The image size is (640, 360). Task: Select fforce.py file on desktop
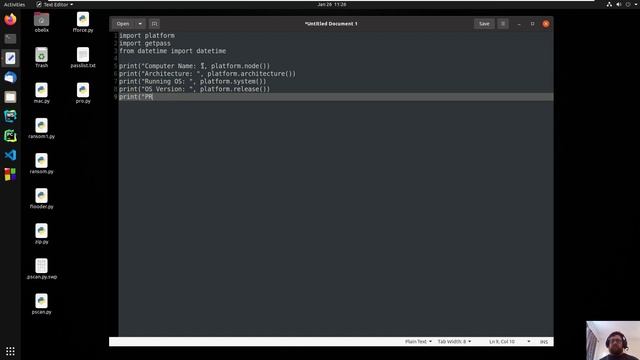(83, 22)
